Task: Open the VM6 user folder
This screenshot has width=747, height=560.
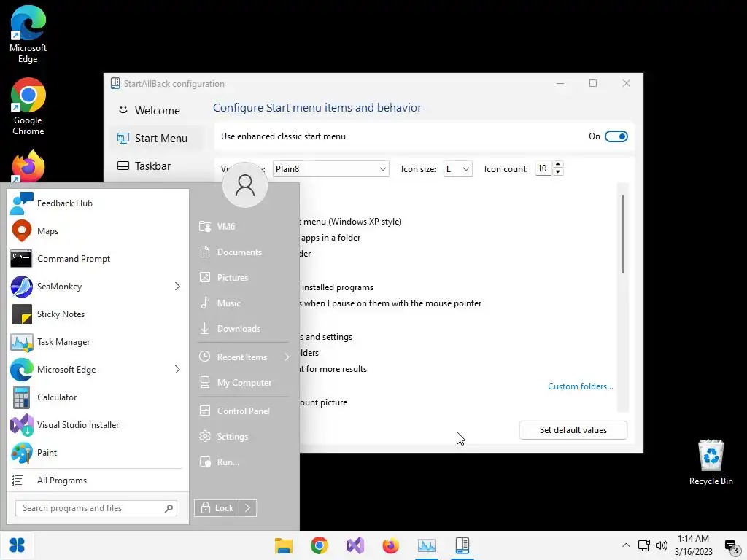Action: click(244, 226)
